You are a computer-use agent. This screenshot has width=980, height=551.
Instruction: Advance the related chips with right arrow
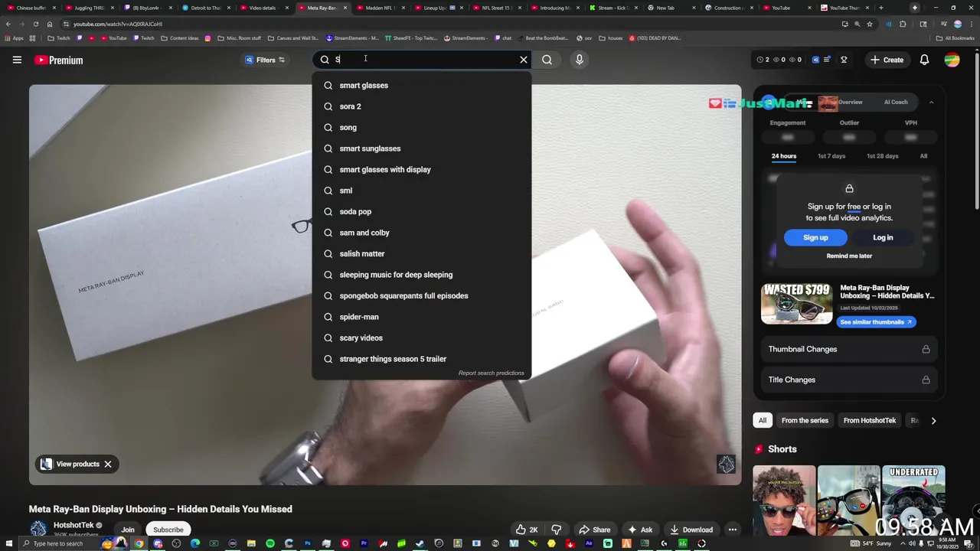pyautogui.click(x=933, y=420)
